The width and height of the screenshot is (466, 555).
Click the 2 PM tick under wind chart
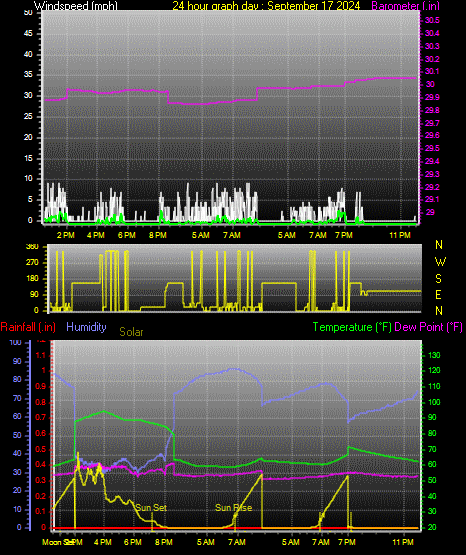pyautogui.click(x=66, y=235)
